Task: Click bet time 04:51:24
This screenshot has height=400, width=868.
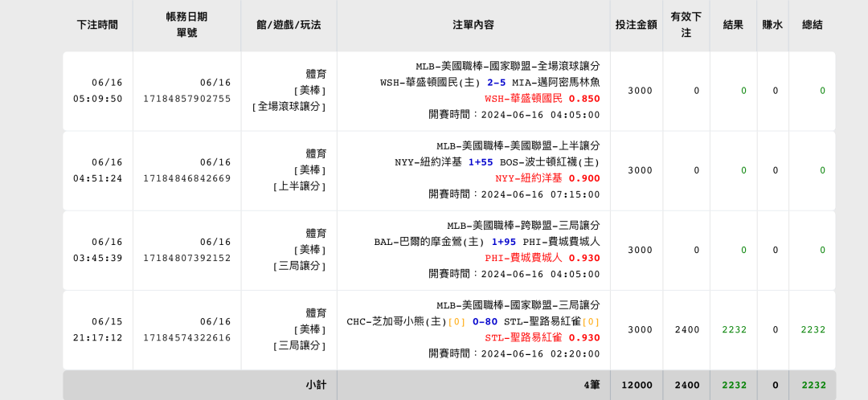Action: [97, 178]
